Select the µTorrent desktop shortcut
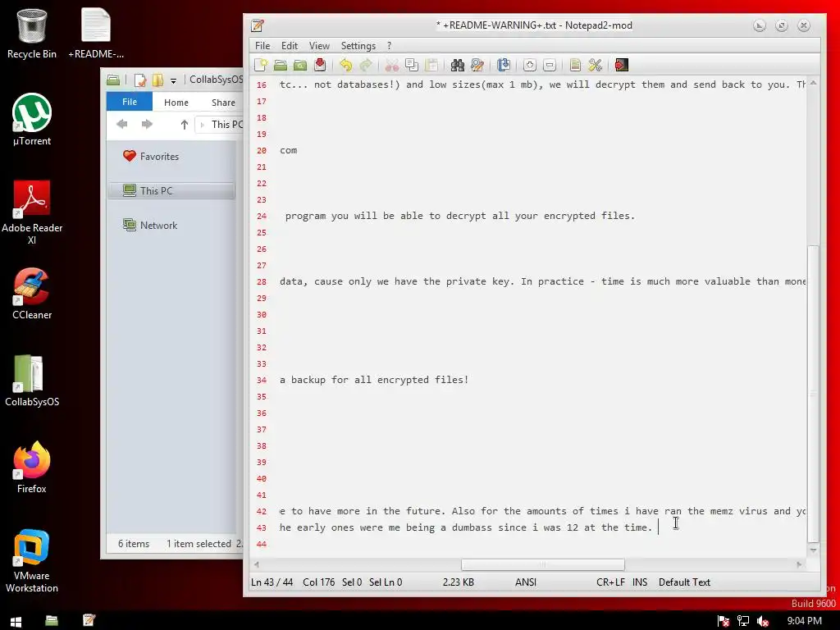 [x=32, y=120]
